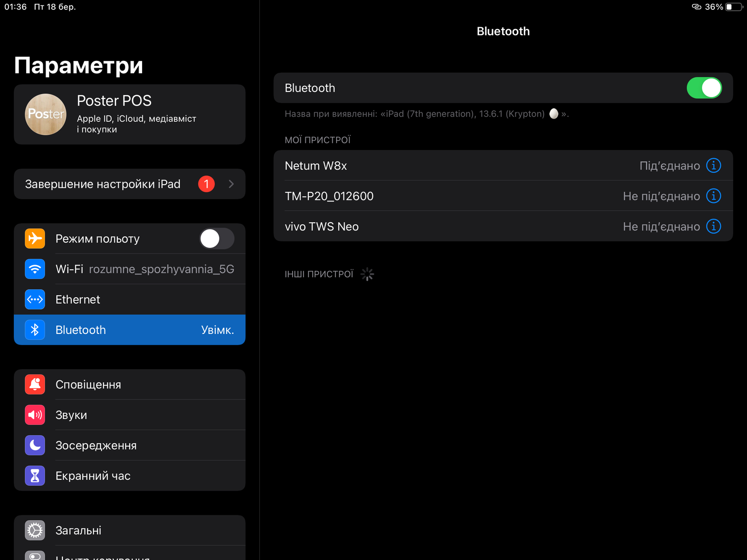Open Загальні settings

(130, 530)
